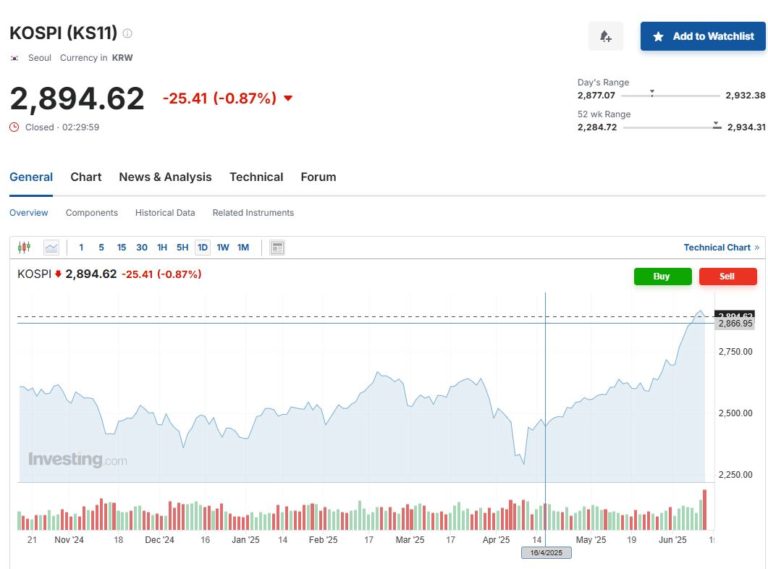Click the chart calendar/news icon
The image size is (768, 569).
pyautogui.click(x=277, y=247)
